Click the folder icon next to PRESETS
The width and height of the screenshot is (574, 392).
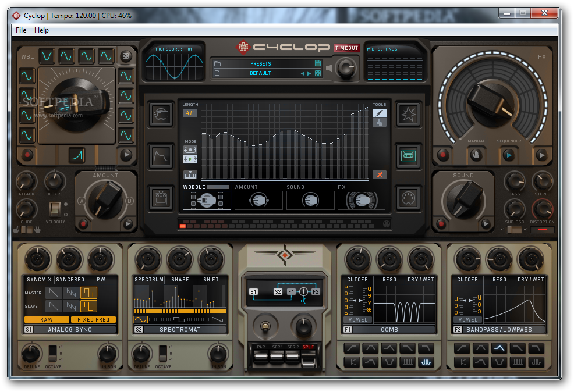218,63
